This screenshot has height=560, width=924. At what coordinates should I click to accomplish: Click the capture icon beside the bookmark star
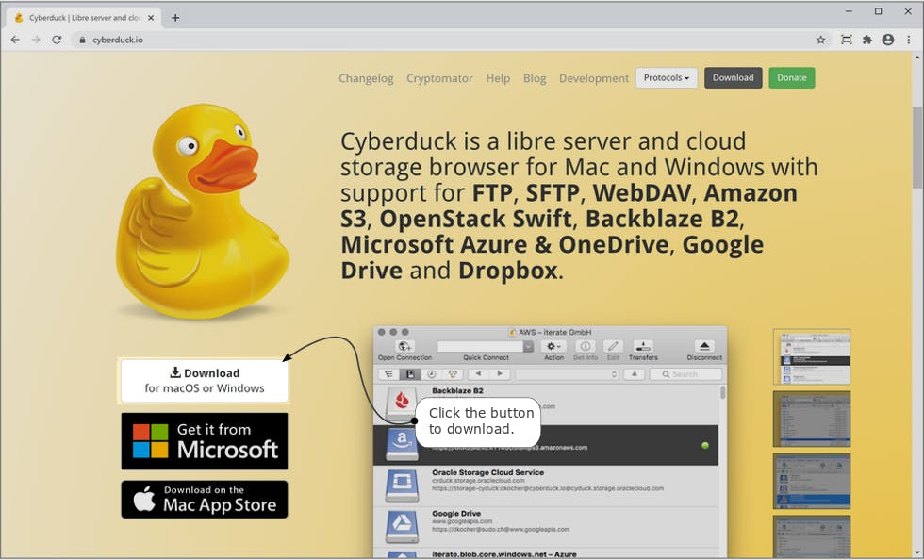coord(847,40)
